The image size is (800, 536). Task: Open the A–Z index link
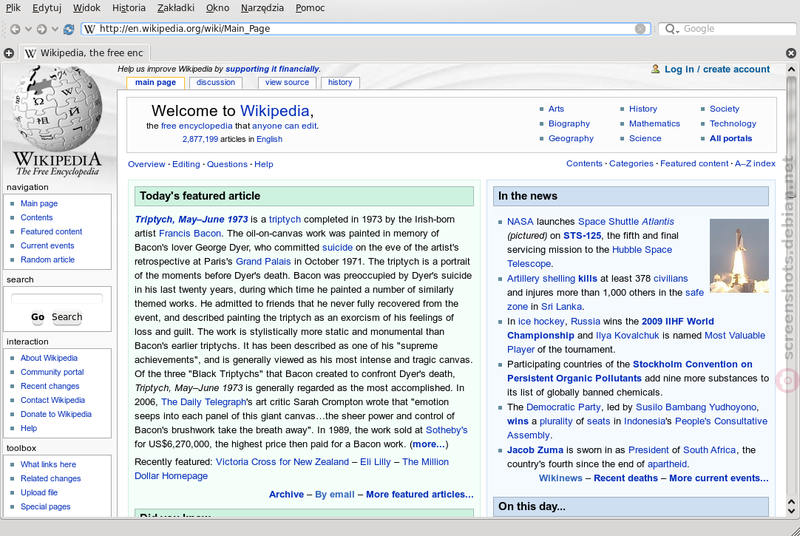(755, 164)
